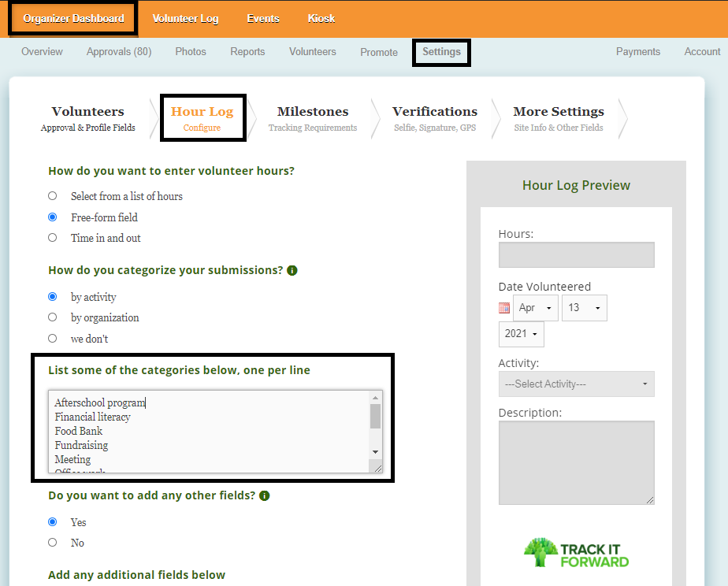Open the 2021 year dropdown
The width and height of the screenshot is (728, 586).
(521, 334)
